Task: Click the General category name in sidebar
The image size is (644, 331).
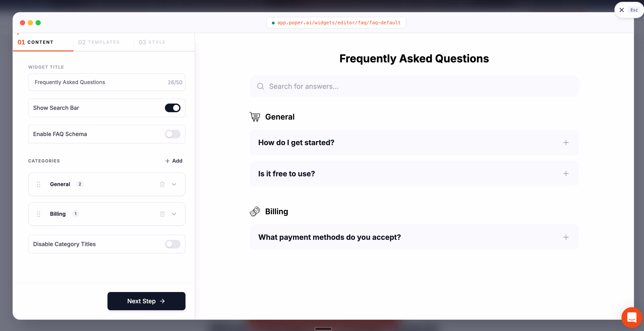Action: pos(60,184)
